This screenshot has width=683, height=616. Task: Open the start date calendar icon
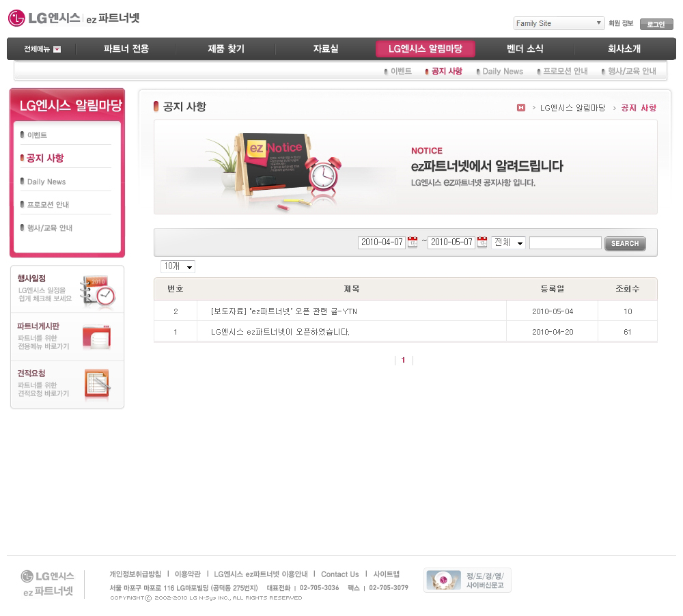[x=413, y=242]
